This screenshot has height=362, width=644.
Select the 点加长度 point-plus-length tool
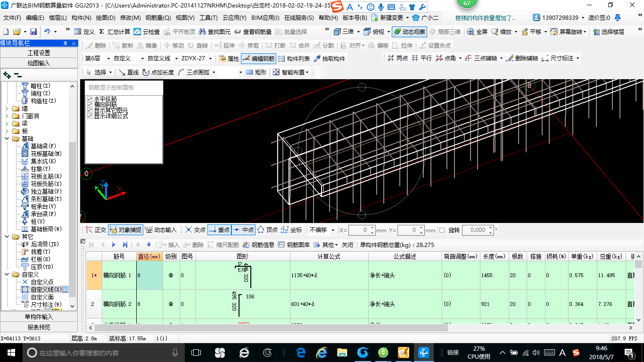point(158,72)
